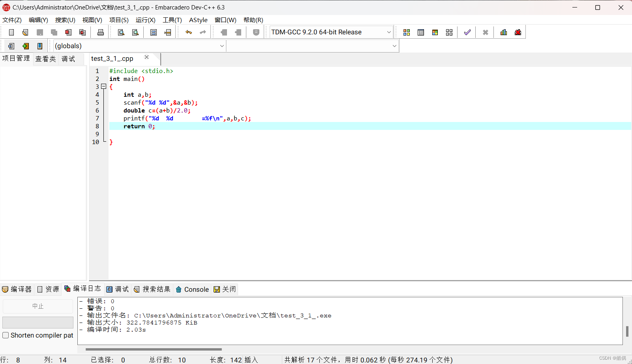Open the Profile Analysis icon
Image resolution: width=632 pixels, height=364 pixels.
[x=503, y=32]
